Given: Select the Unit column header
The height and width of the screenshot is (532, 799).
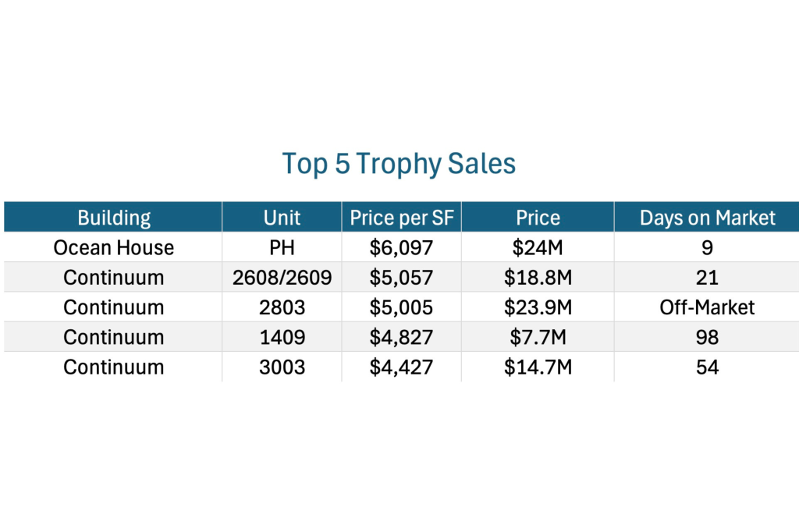Looking at the screenshot, I should tap(282, 218).
